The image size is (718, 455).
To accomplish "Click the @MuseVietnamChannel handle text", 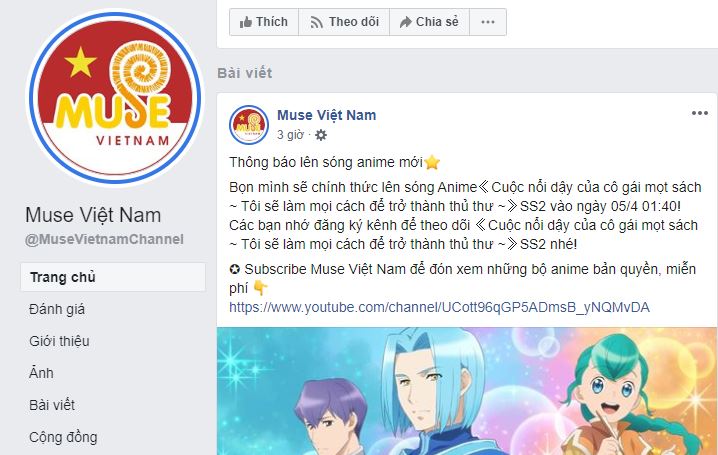I will pos(104,239).
